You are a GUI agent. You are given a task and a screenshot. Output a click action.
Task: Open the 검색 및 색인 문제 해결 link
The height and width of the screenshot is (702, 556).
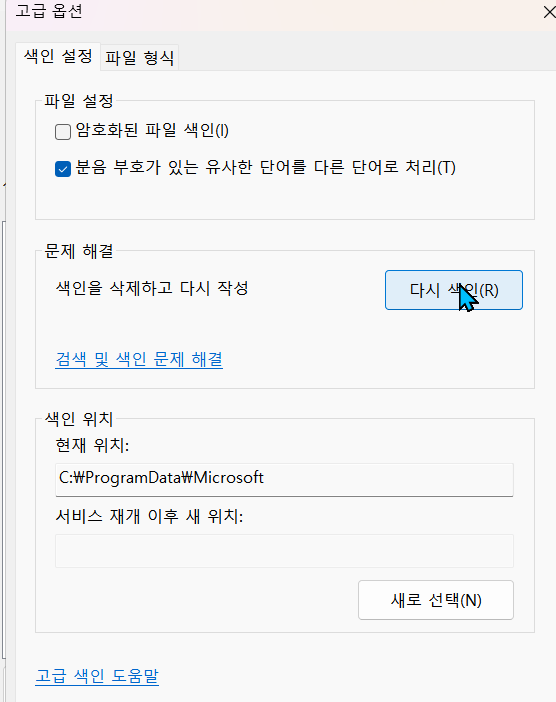coord(139,360)
